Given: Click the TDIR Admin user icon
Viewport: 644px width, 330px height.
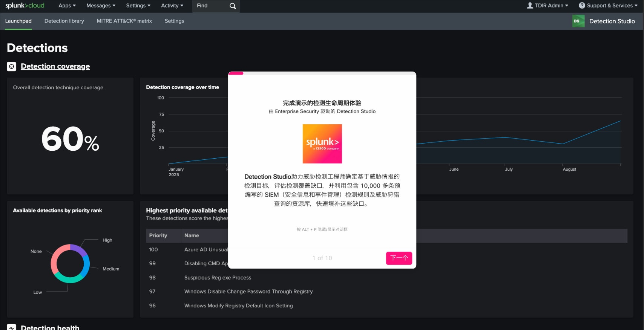Looking at the screenshot, I should (x=530, y=5).
